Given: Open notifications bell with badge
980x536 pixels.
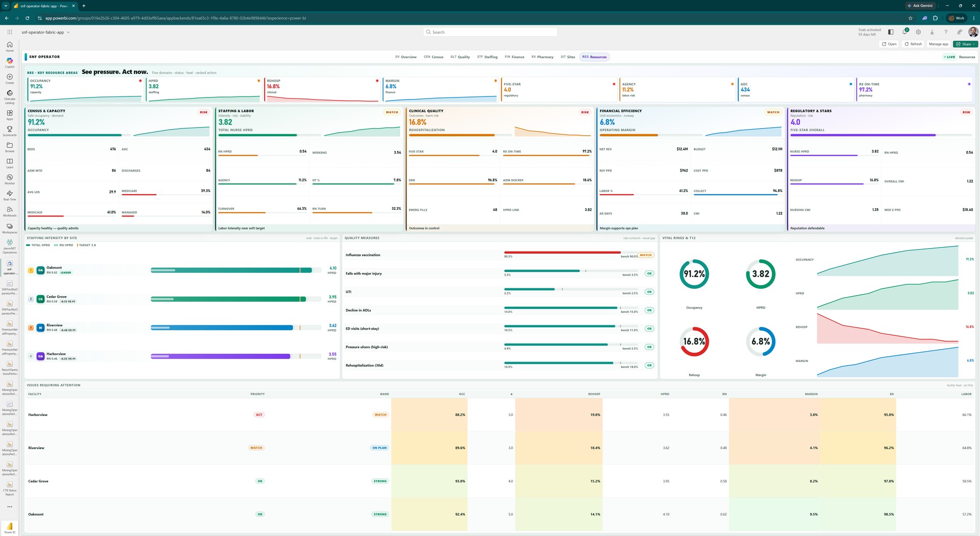Looking at the screenshot, I should point(905,32).
